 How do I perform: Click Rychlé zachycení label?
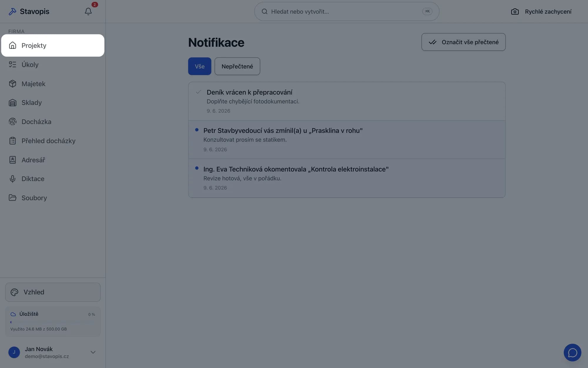[548, 11]
